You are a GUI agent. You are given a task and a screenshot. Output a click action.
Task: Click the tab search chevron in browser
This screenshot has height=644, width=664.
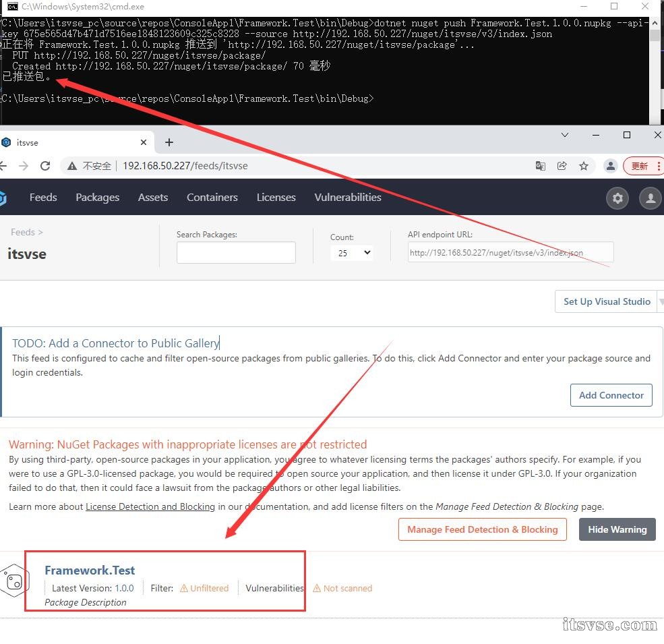click(564, 135)
